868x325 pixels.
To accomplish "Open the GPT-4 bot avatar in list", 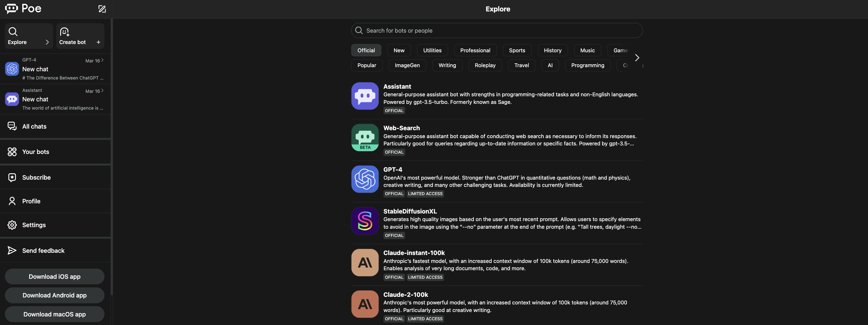I will click(365, 179).
